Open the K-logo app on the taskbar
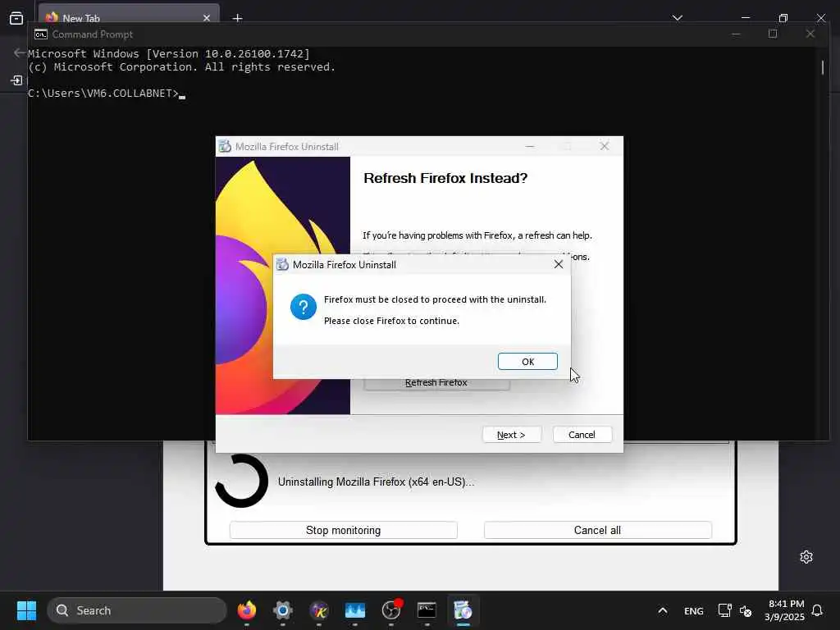 point(319,610)
